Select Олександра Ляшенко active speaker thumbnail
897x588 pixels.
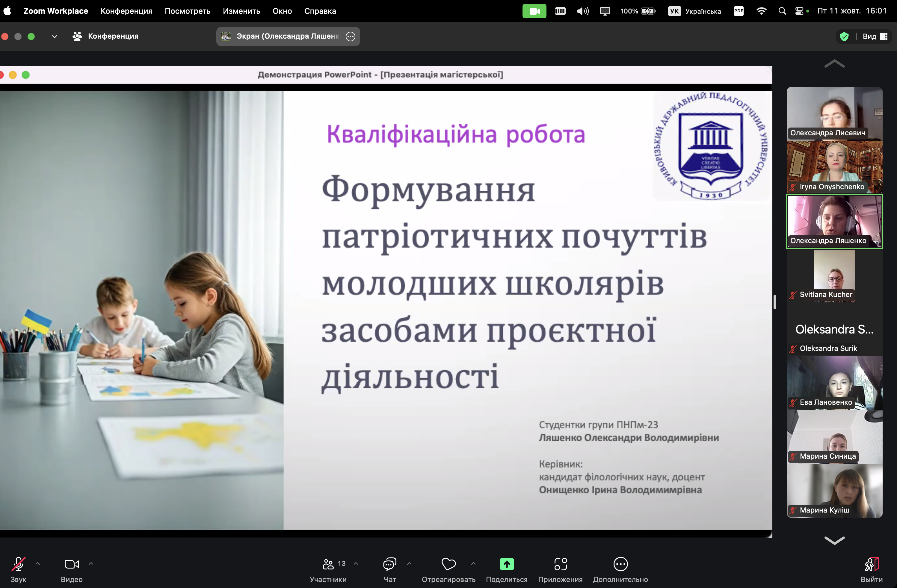[834, 222]
